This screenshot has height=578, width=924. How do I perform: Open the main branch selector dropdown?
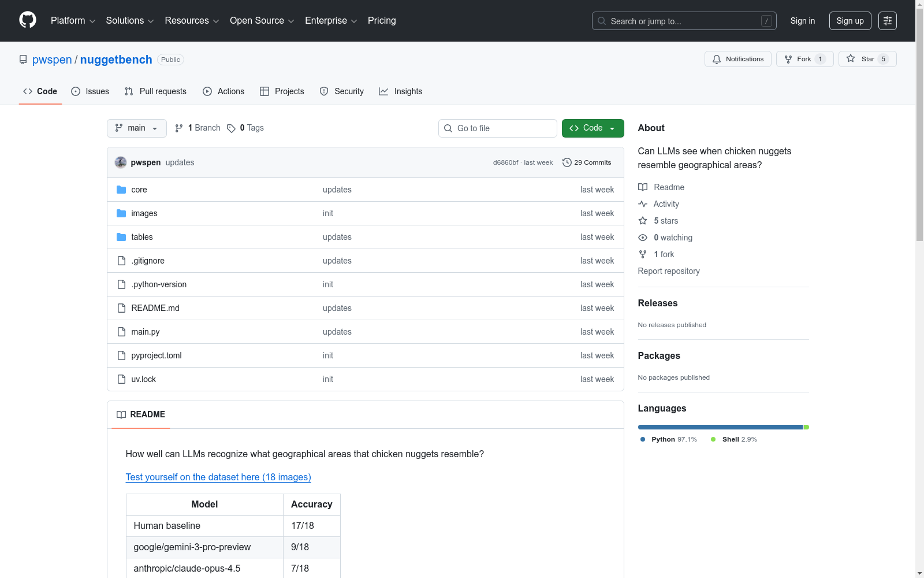pyautogui.click(x=137, y=128)
